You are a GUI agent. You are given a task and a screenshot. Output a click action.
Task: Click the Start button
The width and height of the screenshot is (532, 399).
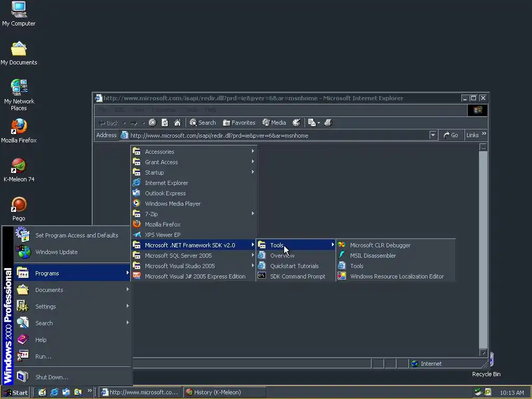pos(16,393)
